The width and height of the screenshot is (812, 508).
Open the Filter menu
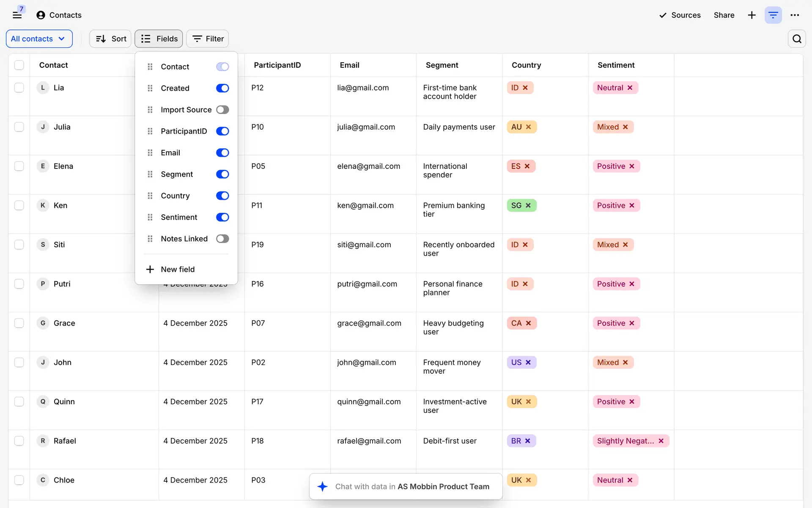point(208,39)
